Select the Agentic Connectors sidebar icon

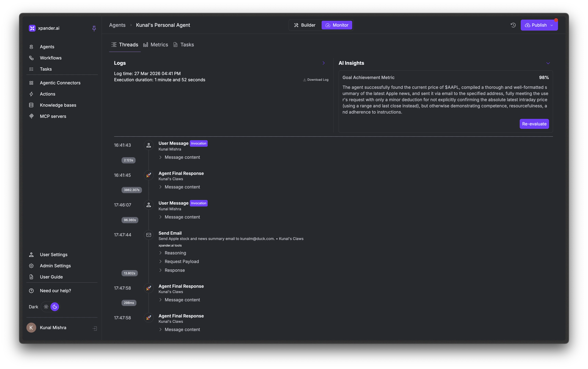point(31,83)
